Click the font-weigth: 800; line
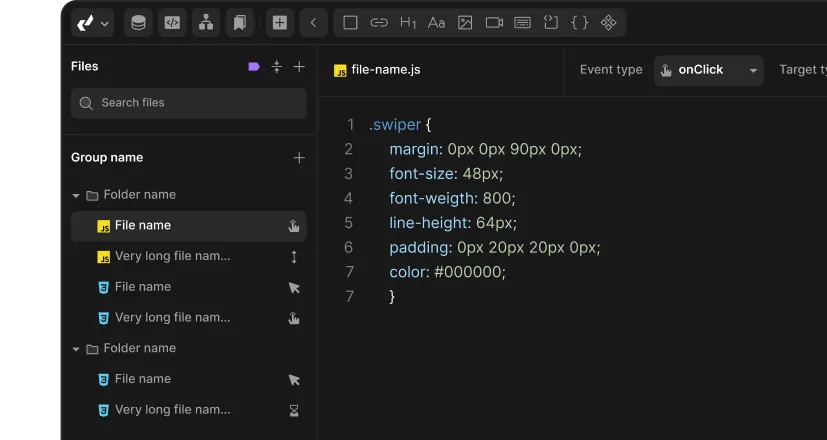This screenshot has height=440, width=827. pyautogui.click(x=453, y=198)
